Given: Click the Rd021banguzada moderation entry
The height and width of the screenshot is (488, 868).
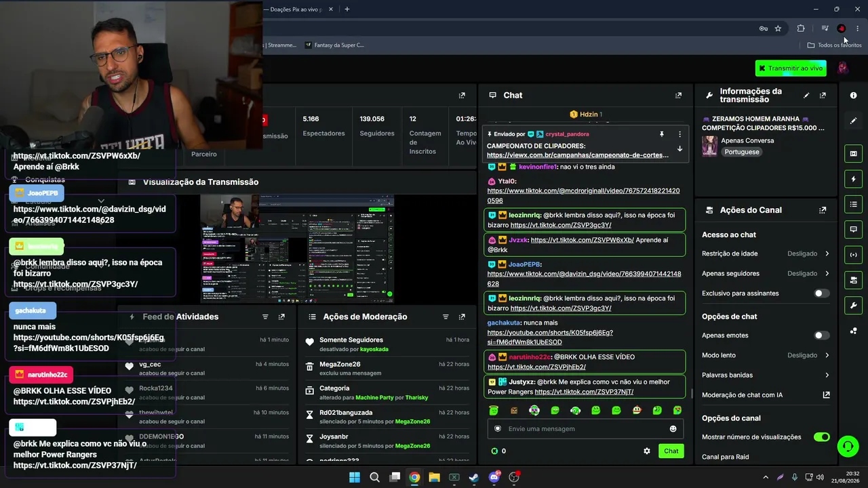Looking at the screenshot, I should [387, 417].
